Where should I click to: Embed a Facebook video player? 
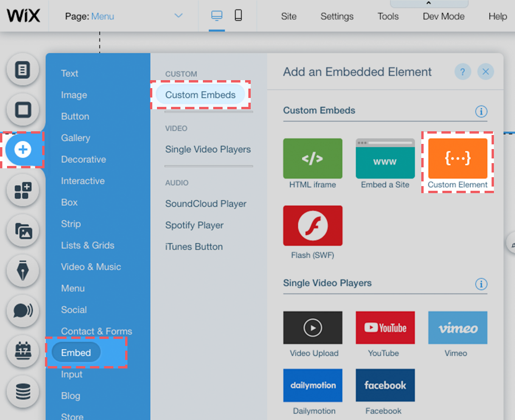pos(385,385)
